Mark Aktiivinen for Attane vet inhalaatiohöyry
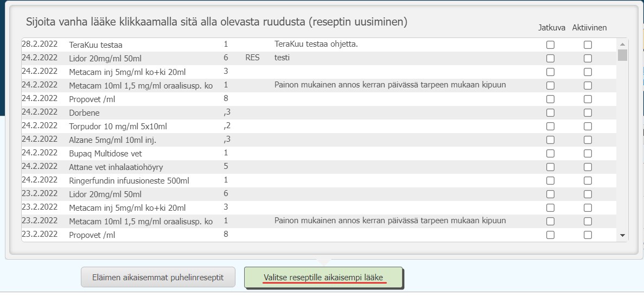644x302 pixels. point(588,167)
